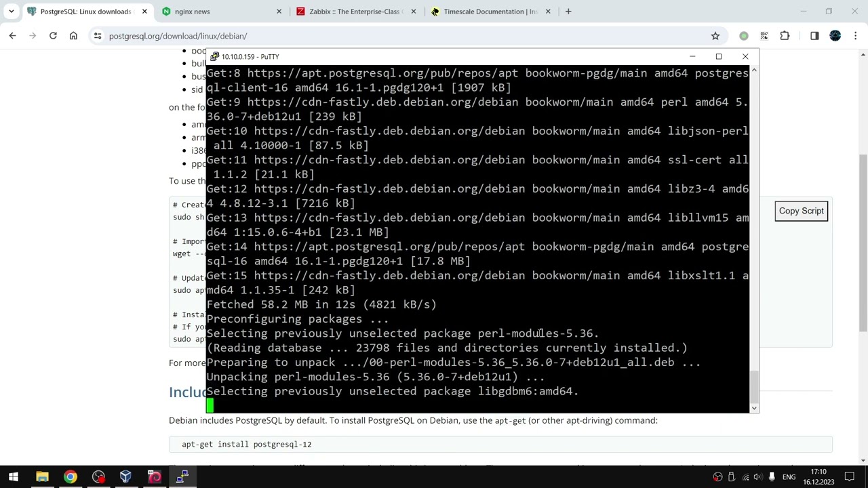This screenshot has height=488, width=868.
Task: Go back to the previous page in Chrome
Action: (x=12, y=36)
